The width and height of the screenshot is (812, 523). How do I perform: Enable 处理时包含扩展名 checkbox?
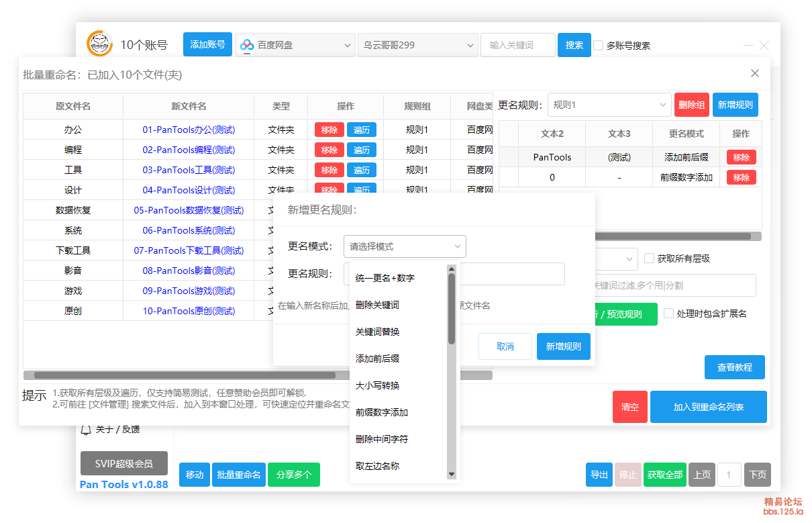[x=668, y=314]
